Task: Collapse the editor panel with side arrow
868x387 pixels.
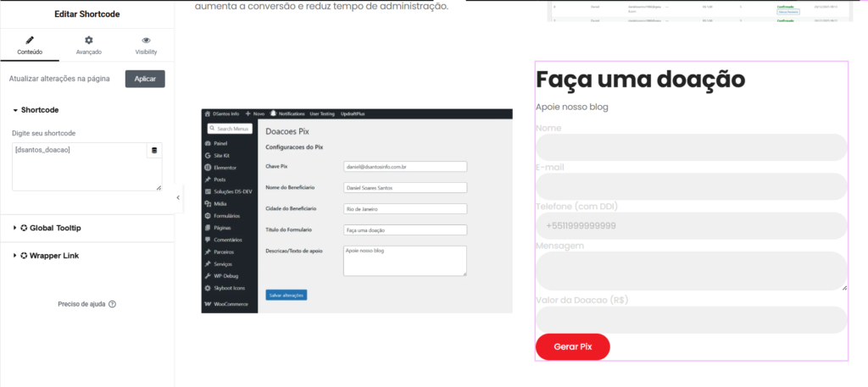Action: [178, 197]
